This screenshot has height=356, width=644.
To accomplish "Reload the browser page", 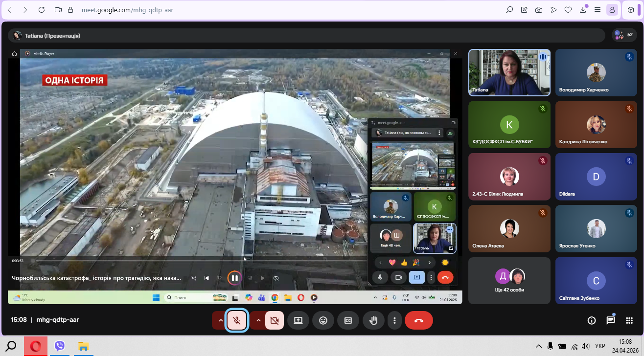I will [41, 10].
